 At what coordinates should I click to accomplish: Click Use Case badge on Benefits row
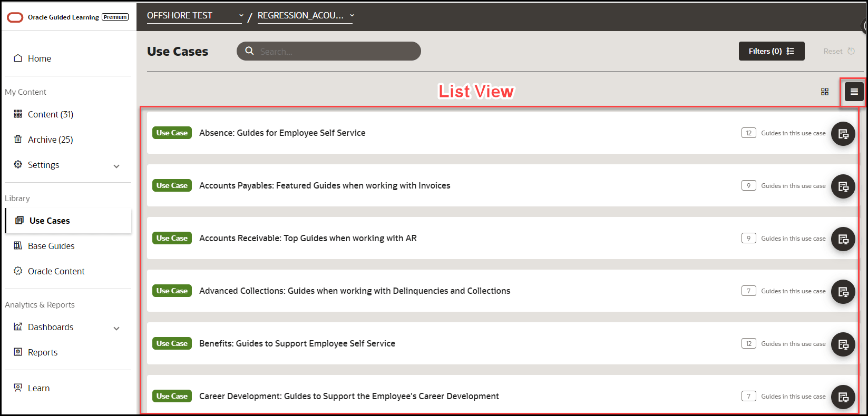(x=172, y=343)
